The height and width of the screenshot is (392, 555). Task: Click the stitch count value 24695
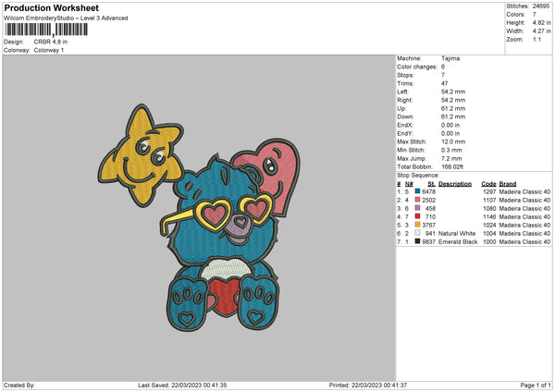coord(541,6)
